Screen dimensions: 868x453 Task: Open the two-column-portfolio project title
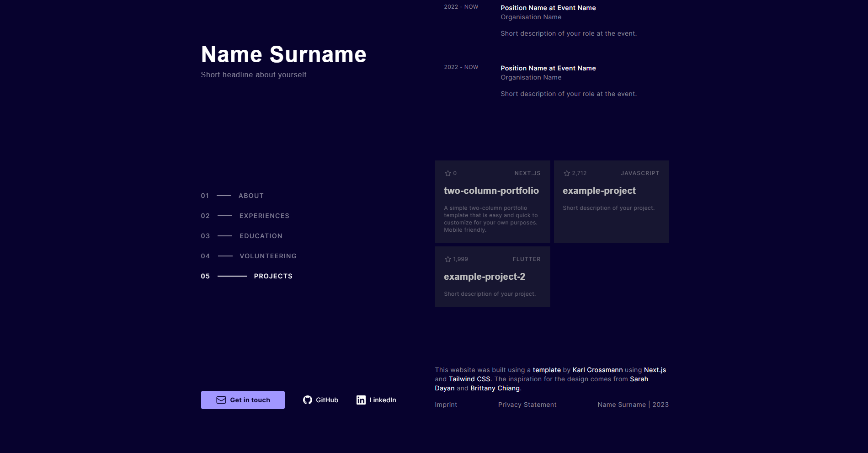pos(491,191)
